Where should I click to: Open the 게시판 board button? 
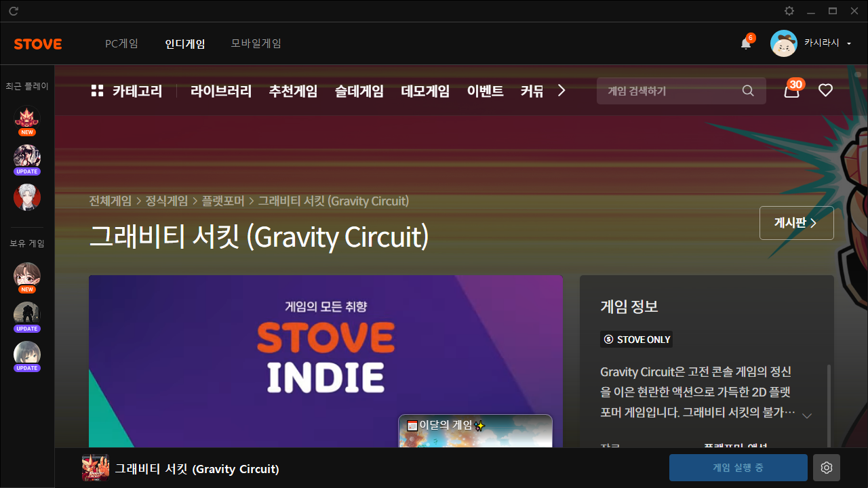(796, 223)
